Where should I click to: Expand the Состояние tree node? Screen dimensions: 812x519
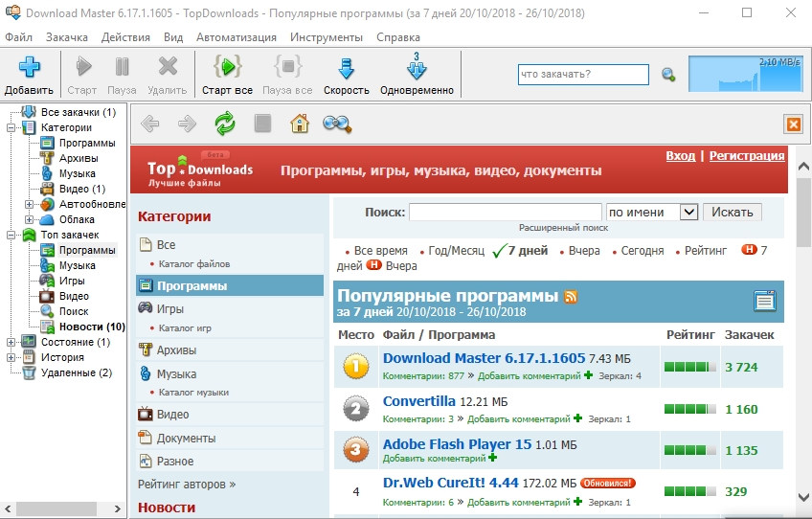tap(11, 342)
